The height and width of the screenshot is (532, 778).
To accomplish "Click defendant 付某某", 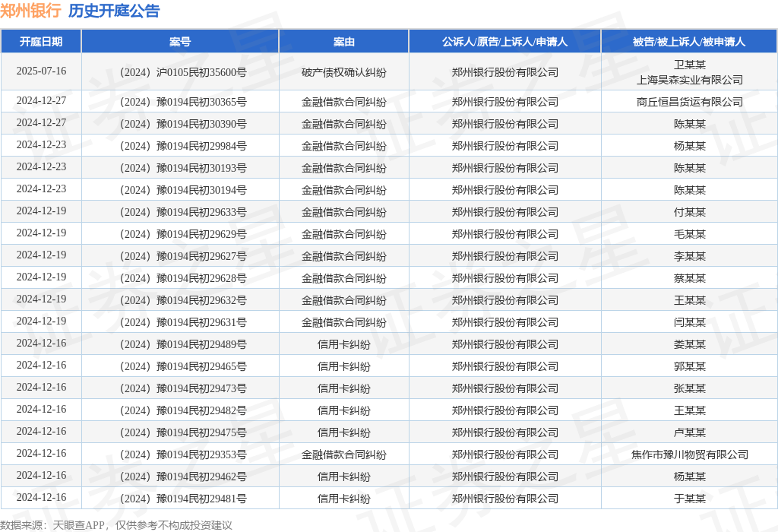I will click(x=690, y=212).
